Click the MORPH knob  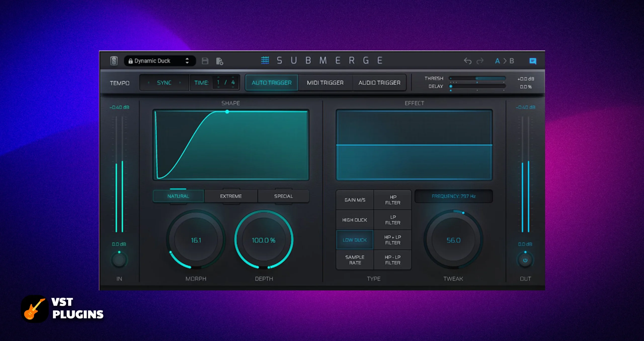coord(196,240)
